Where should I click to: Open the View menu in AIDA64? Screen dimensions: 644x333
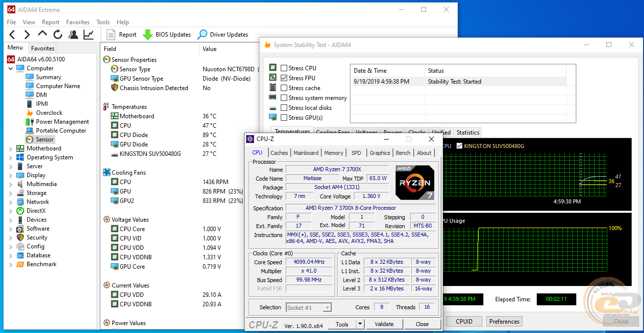click(x=29, y=22)
